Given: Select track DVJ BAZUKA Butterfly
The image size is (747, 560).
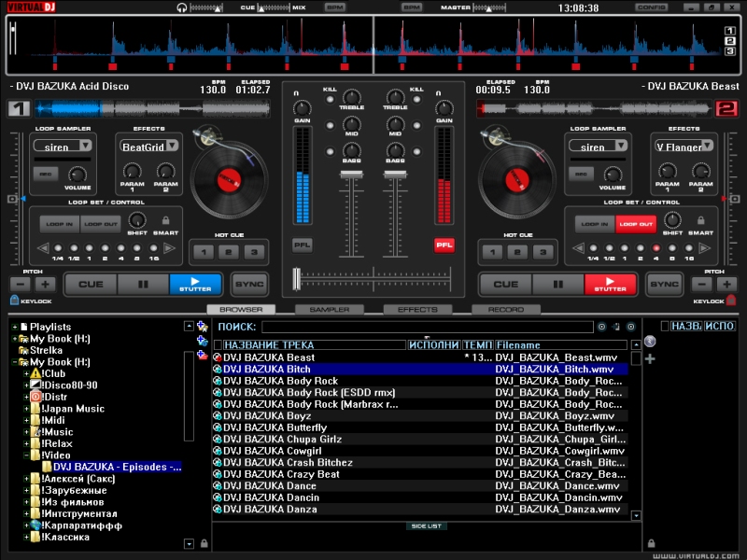Looking at the screenshot, I should coord(419,427).
